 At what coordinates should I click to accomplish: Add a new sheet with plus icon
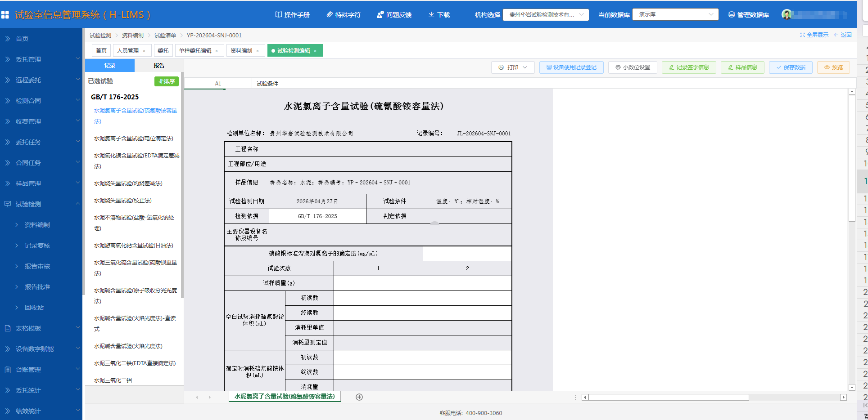click(x=359, y=397)
